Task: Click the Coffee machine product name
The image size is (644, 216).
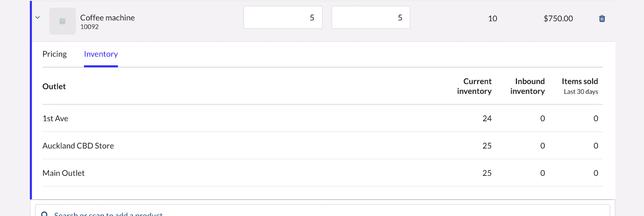Action: (107, 17)
